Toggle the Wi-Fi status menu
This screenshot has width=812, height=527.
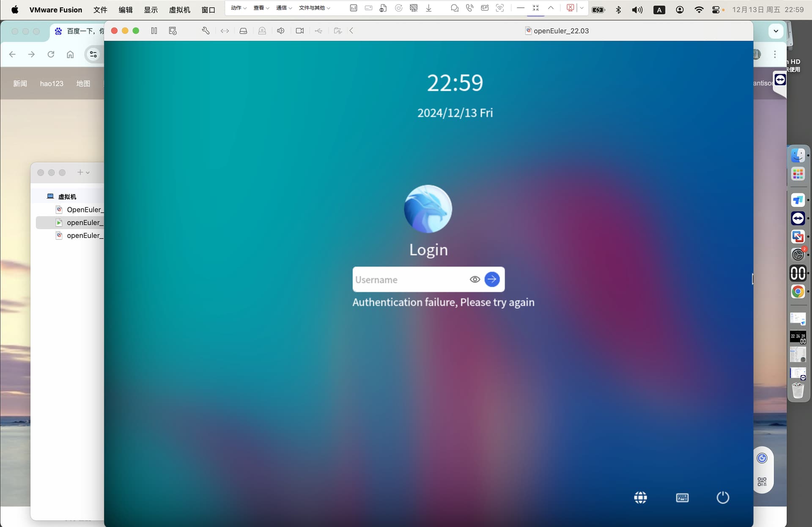[699, 10]
